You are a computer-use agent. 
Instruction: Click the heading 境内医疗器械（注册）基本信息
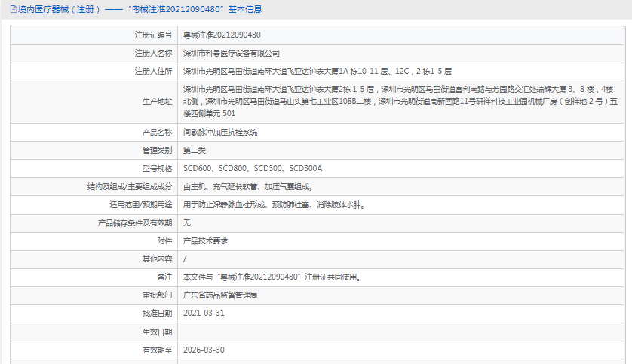click(x=140, y=9)
